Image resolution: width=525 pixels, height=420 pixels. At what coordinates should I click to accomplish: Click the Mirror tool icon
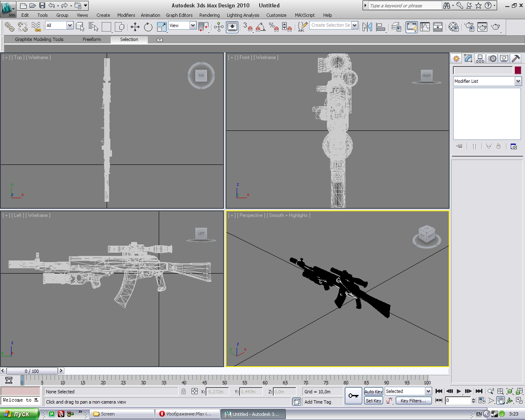click(367, 27)
